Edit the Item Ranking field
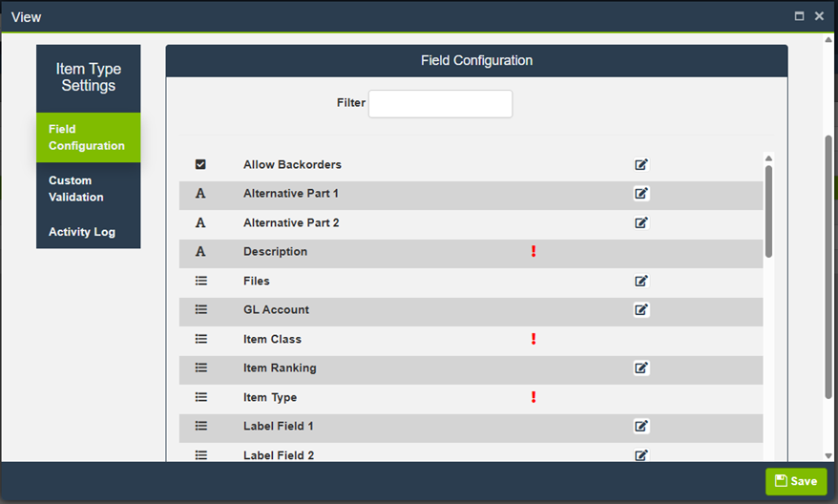838x504 pixels. pyautogui.click(x=641, y=367)
